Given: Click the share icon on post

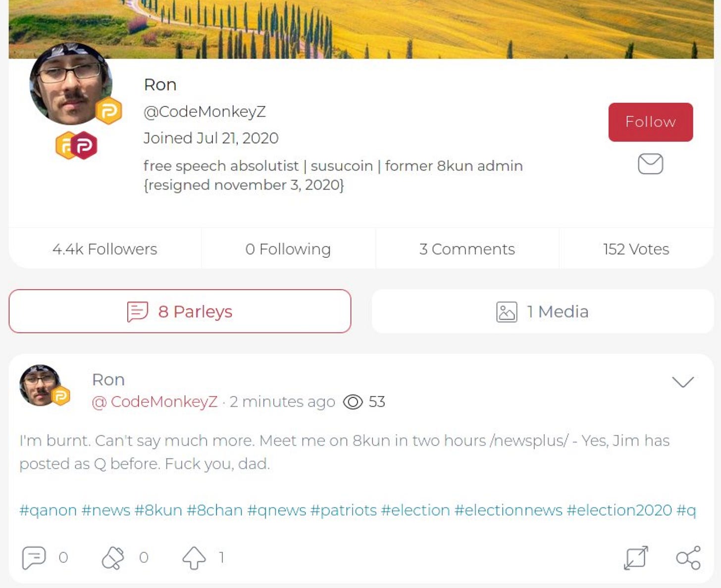Looking at the screenshot, I should point(688,558).
